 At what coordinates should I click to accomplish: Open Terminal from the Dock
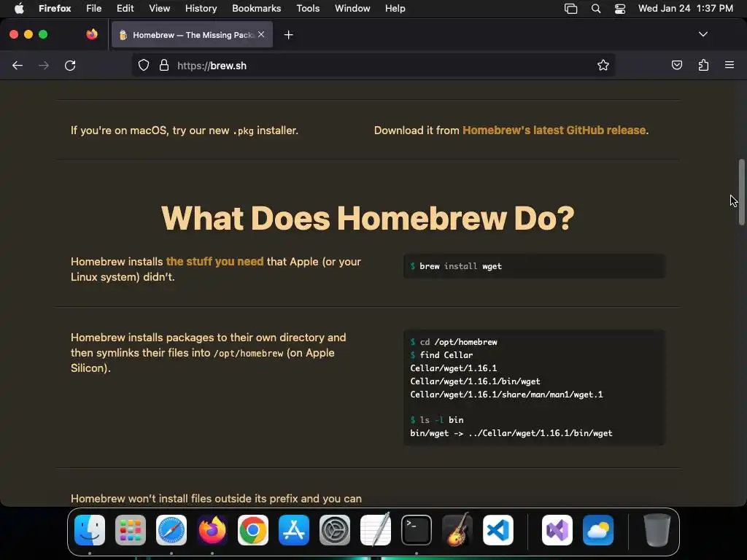417,530
